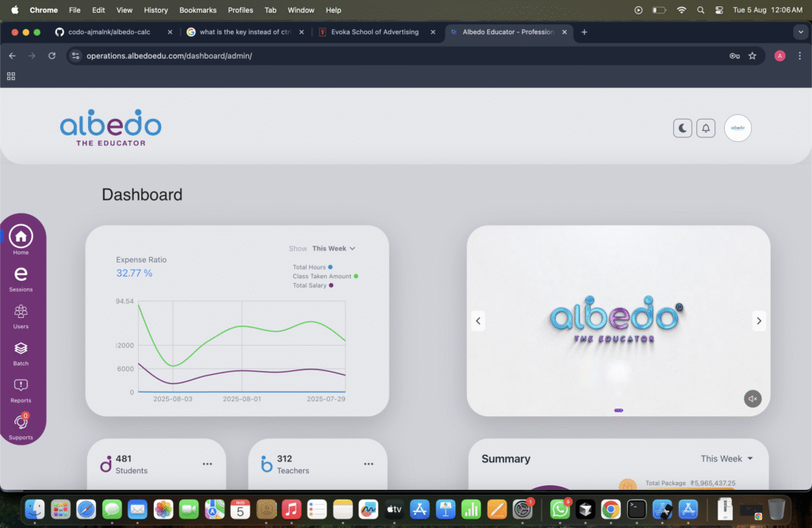Toggle Class Taken Amount chart legend

325,276
